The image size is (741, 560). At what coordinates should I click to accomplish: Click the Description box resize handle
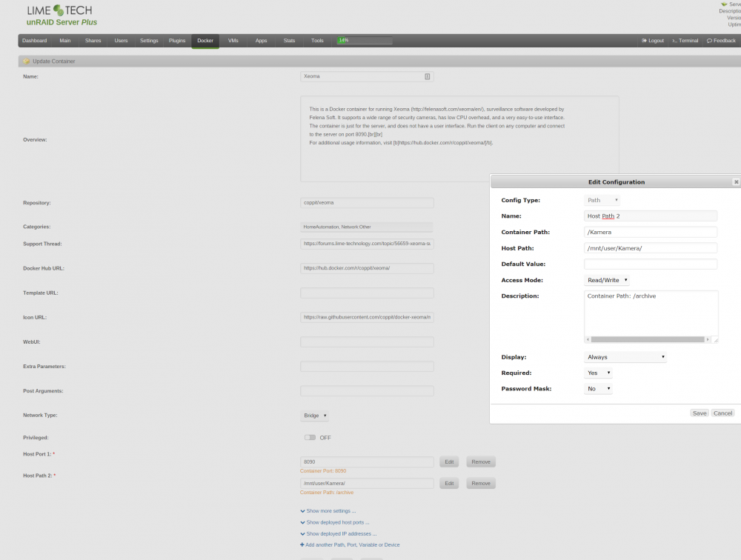click(716, 339)
